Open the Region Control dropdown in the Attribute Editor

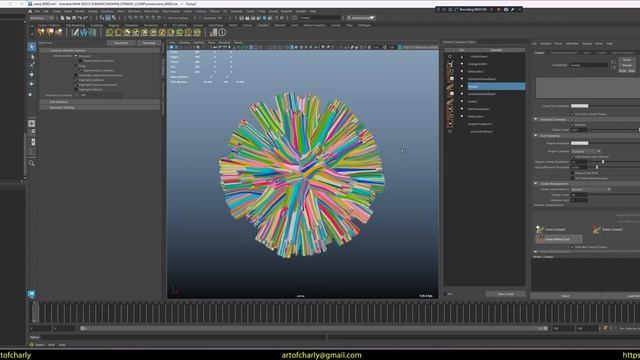(585, 151)
